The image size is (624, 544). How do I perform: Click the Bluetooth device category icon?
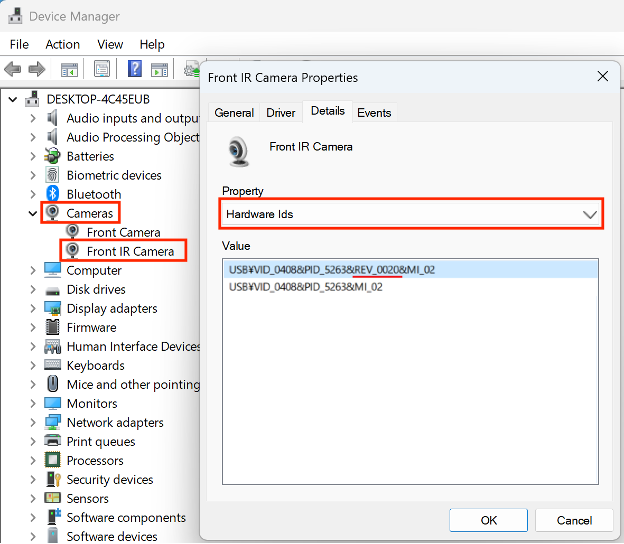coord(53,194)
